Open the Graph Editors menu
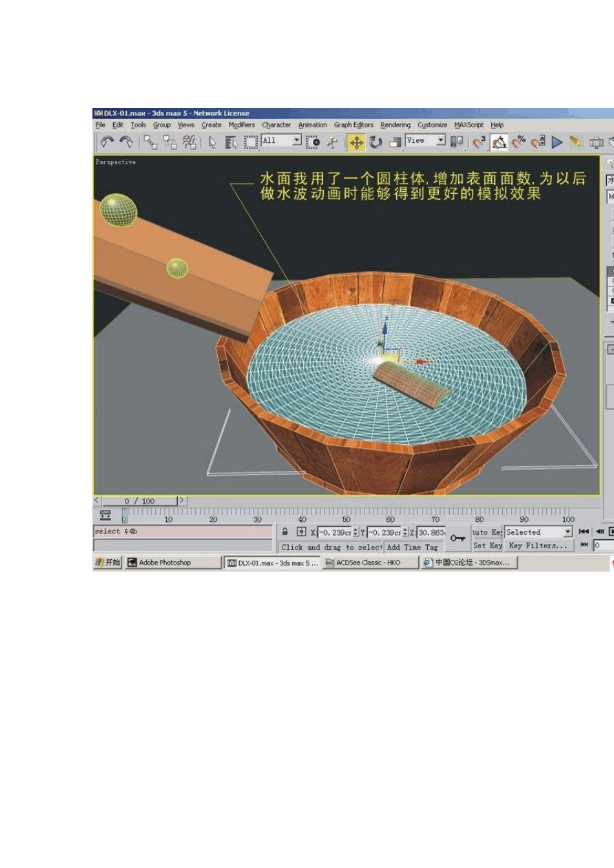614x868 pixels. (x=354, y=125)
